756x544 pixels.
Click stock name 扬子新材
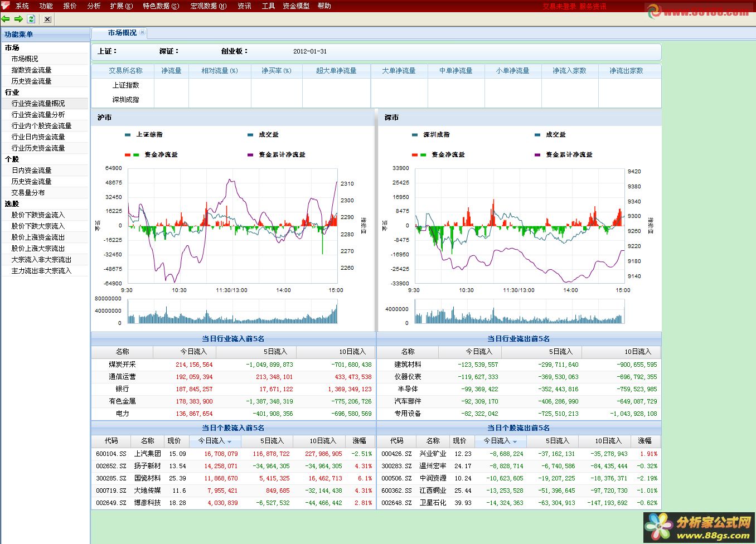click(147, 466)
